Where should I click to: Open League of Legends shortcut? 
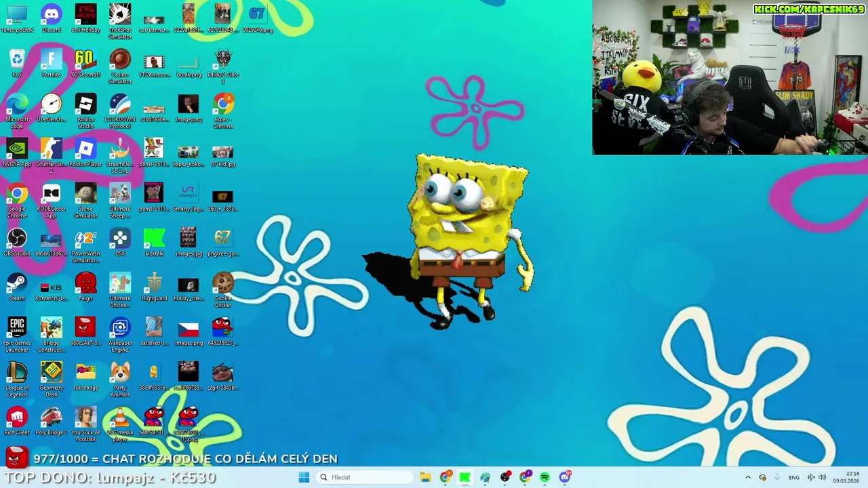(17, 379)
